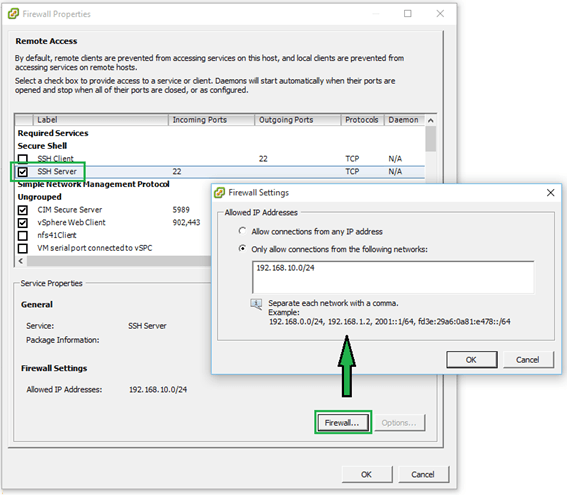Close the Firewall Settings dialog
The image size is (567, 495).
tap(550, 193)
